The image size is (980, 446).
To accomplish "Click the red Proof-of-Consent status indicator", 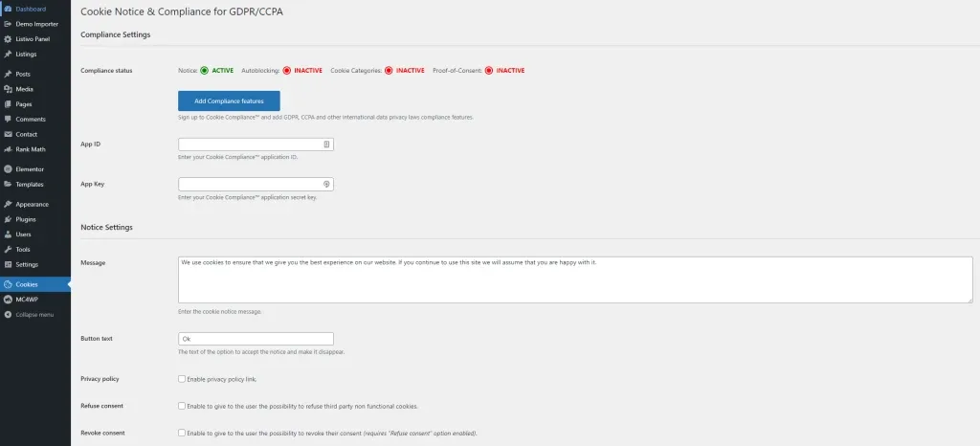I will (x=489, y=71).
